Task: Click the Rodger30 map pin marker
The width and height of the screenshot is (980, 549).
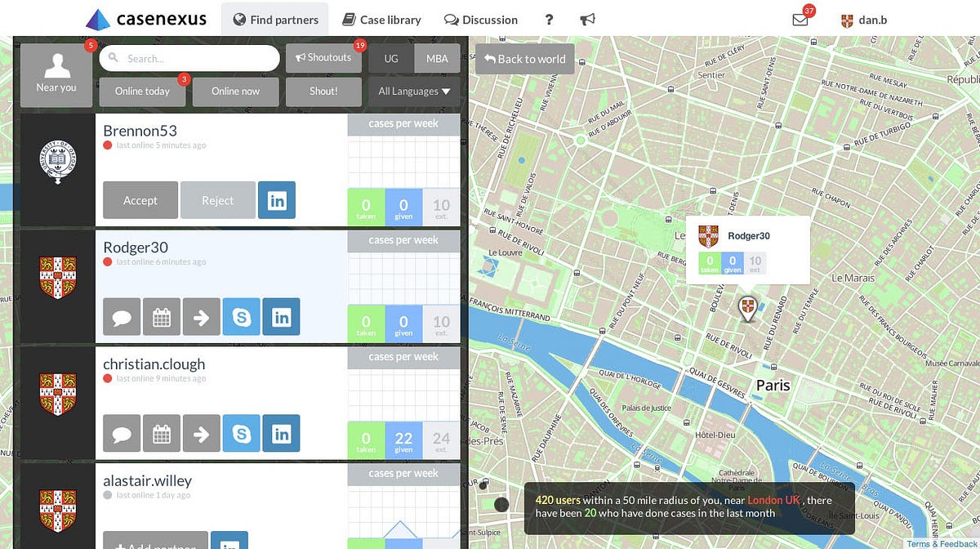Action: click(746, 308)
